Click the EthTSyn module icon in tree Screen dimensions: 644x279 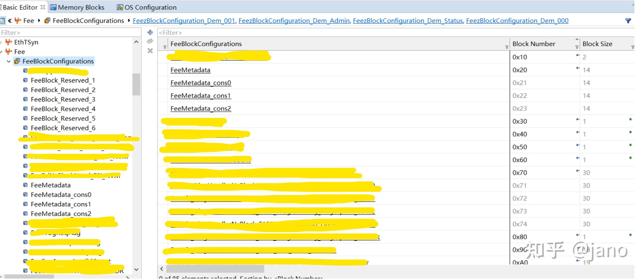point(9,42)
